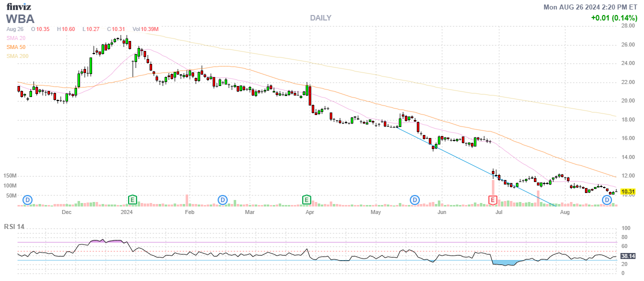Click the dividend marker at far left in November

click(x=28, y=200)
